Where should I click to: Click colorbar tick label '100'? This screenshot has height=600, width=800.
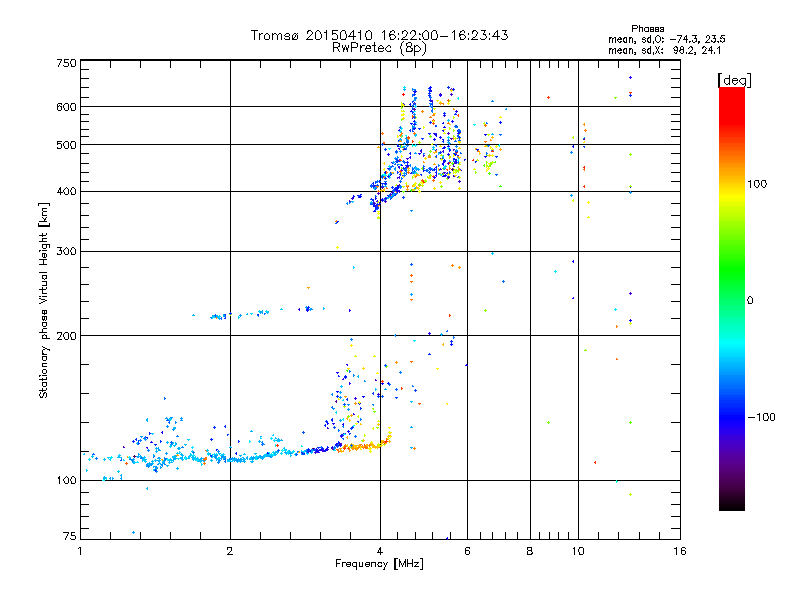(x=757, y=184)
